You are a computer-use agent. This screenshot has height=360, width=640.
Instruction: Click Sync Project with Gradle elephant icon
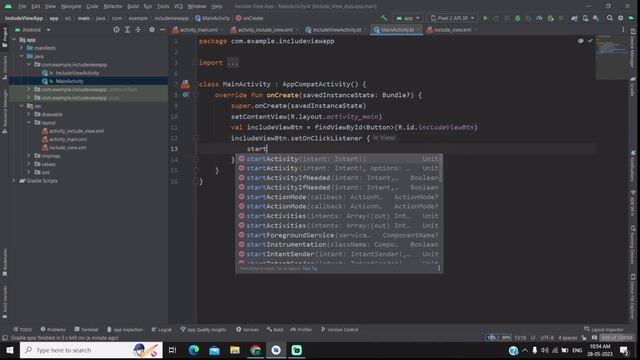(x=574, y=18)
